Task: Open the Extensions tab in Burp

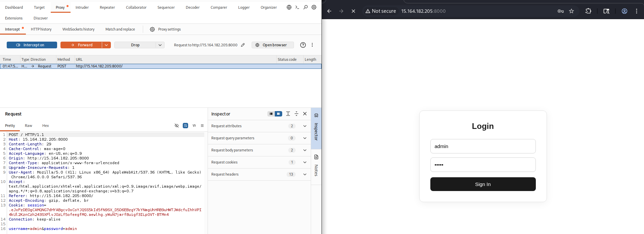Action: pyautogui.click(x=14, y=18)
